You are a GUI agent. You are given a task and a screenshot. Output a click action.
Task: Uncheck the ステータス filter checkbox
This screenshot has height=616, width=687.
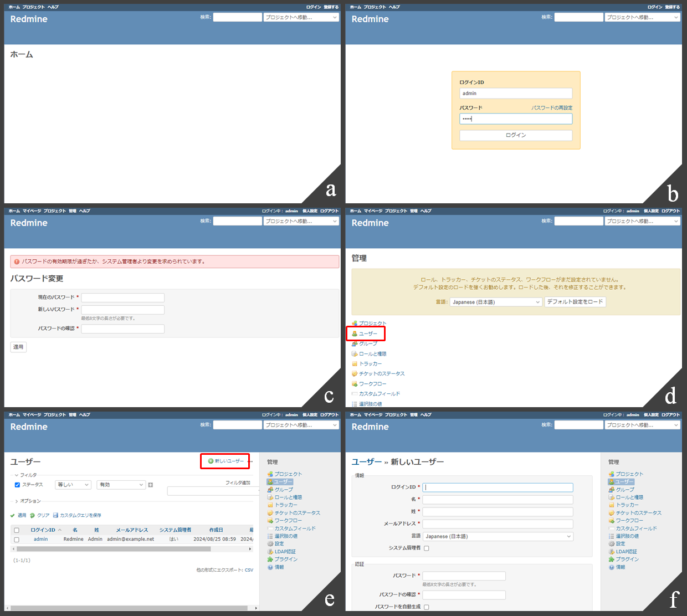[x=17, y=485]
